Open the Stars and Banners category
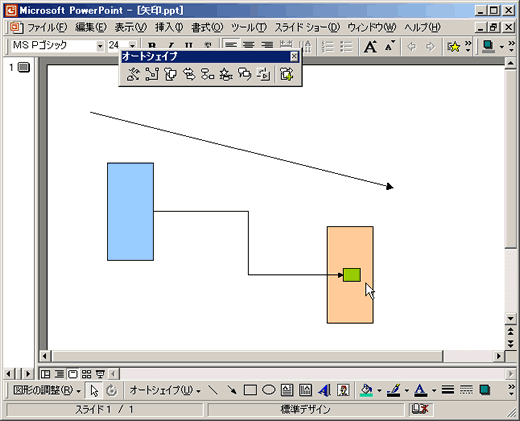This screenshot has height=421, width=520. (226, 74)
